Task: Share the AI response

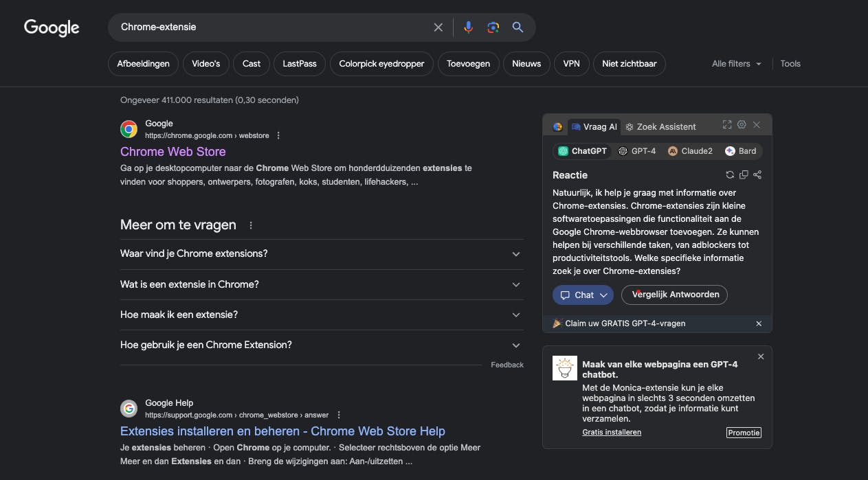Action: click(757, 175)
